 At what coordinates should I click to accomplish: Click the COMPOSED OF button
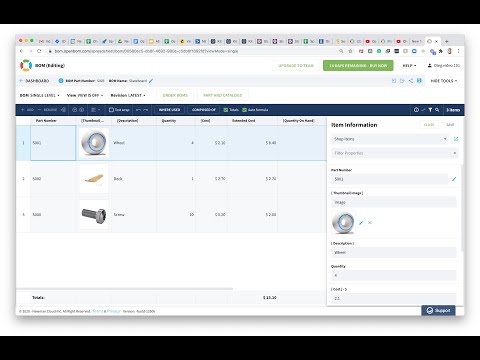[x=204, y=110]
